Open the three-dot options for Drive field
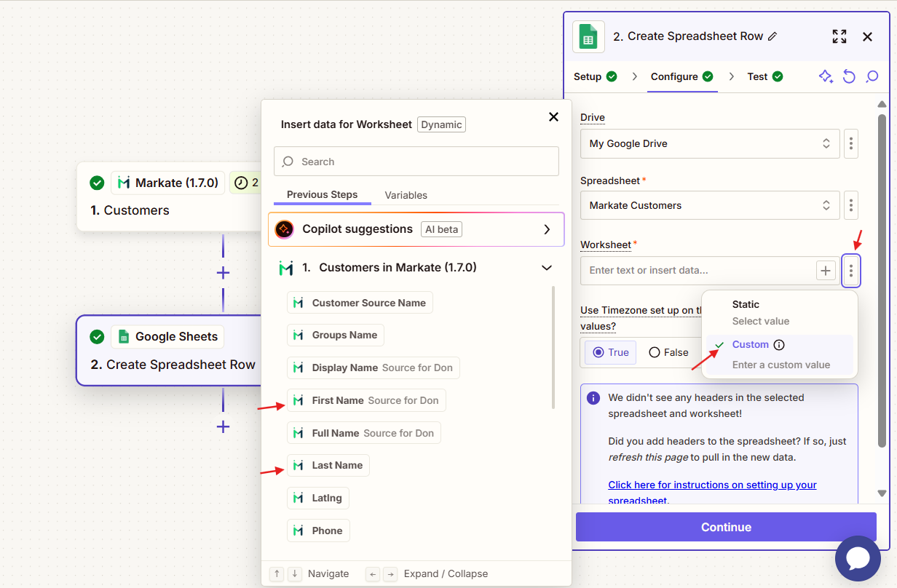The height and width of the screenshot is (588, 897). point(851,143)
